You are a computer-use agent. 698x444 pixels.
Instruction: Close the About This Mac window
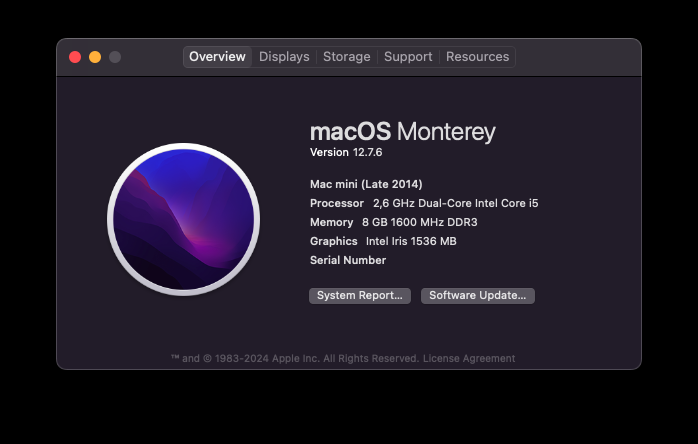click(75, 57)
